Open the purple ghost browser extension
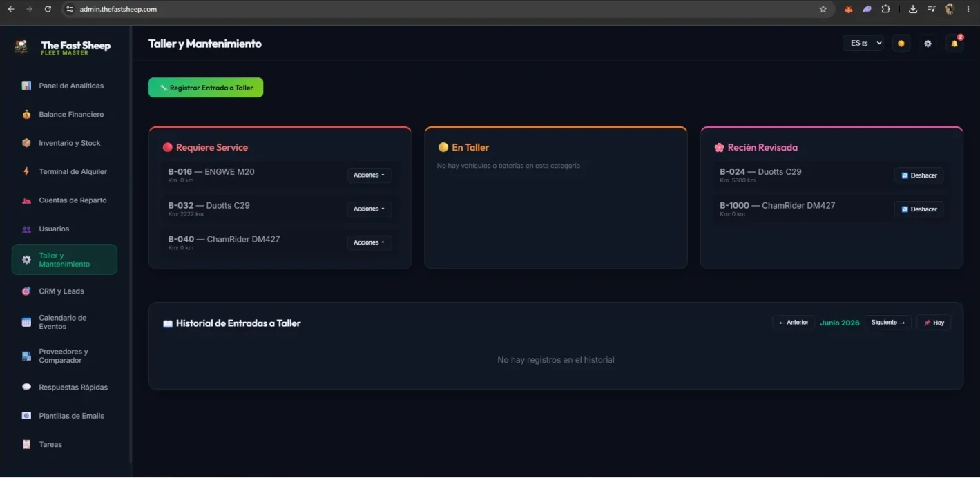 867,9
